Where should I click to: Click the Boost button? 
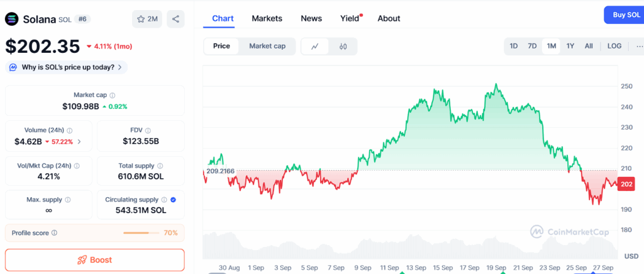95,260
